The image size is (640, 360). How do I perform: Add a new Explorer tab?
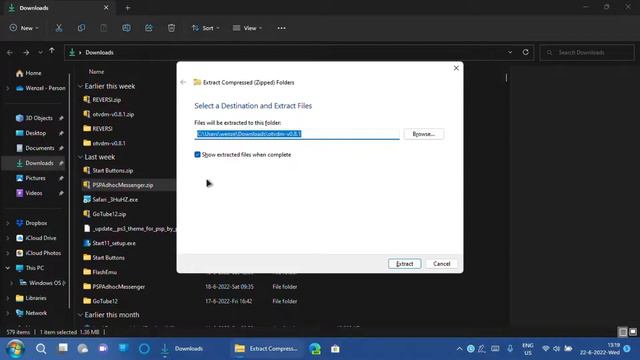(127, 8)
